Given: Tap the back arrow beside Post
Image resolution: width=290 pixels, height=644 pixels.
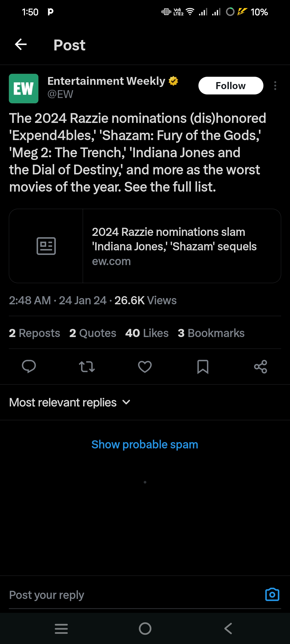Looking at the screenshot, I should [x=21, y=44].
